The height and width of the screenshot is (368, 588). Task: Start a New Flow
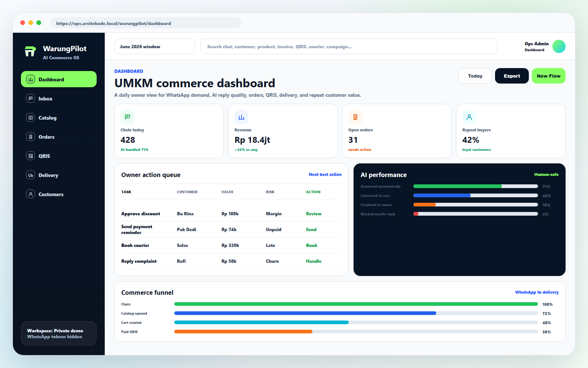click(549, 76)
